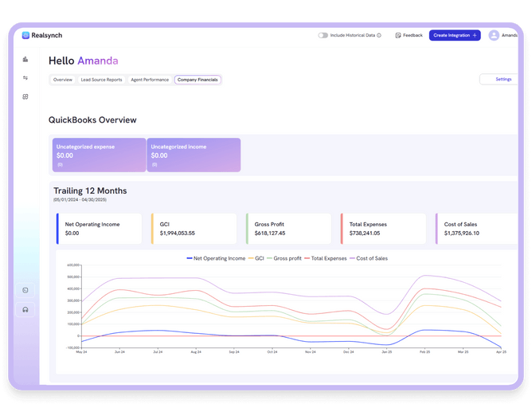Hide the Cost of Sales legend series
The image size is (532, 404).
click(368, 258)
